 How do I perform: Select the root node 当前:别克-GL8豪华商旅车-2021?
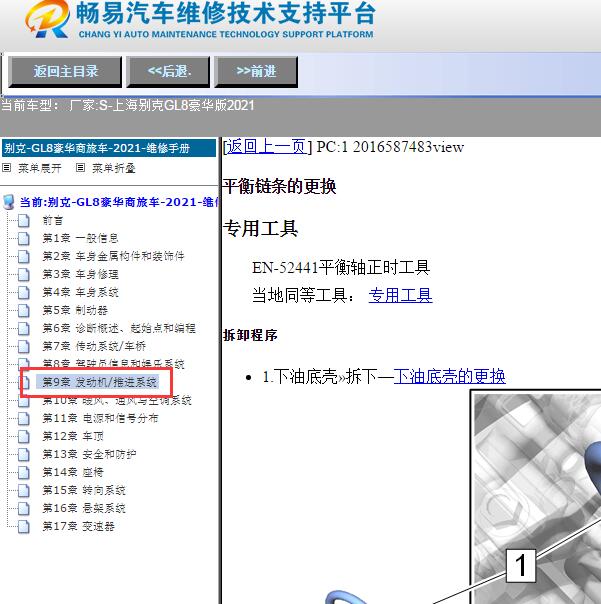(x=119, y=202)
